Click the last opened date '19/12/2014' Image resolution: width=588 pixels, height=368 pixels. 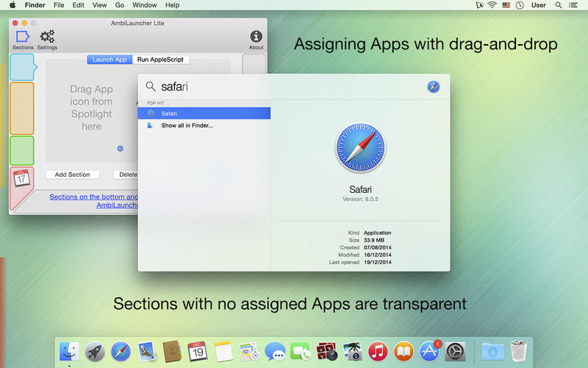click(378, 262)
